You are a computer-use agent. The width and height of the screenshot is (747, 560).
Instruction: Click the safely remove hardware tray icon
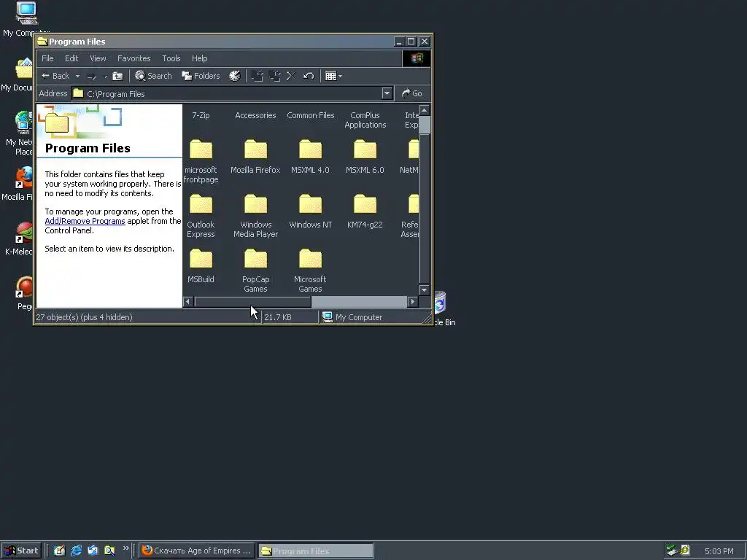point(672,551)
